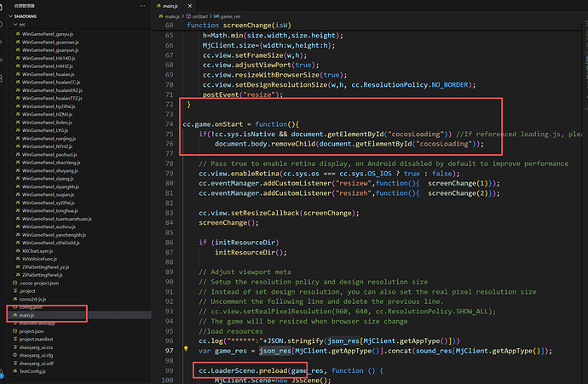Open TestConfig.js in the explorer
The height and width of the screenshot is (384, 588).
32,371
